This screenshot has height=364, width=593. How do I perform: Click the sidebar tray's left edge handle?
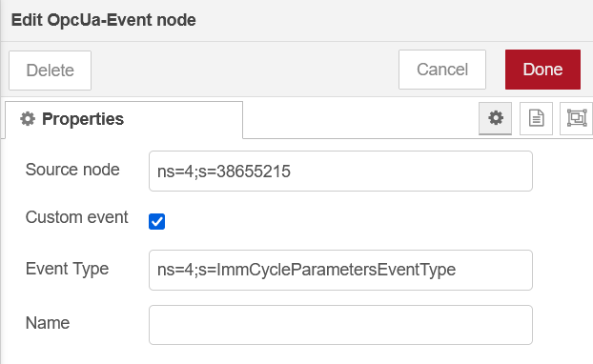pos(1,182)
